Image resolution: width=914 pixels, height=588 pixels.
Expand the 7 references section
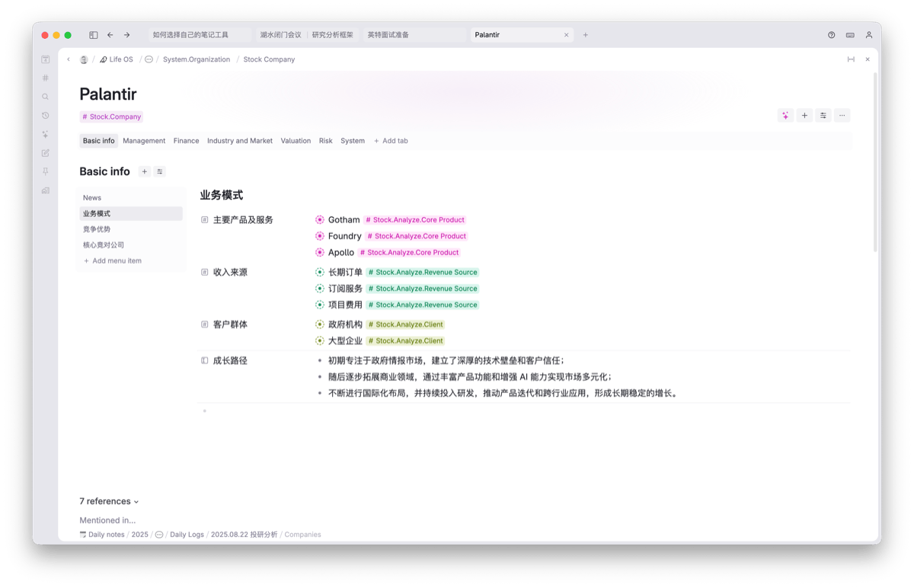click(109, 501)
